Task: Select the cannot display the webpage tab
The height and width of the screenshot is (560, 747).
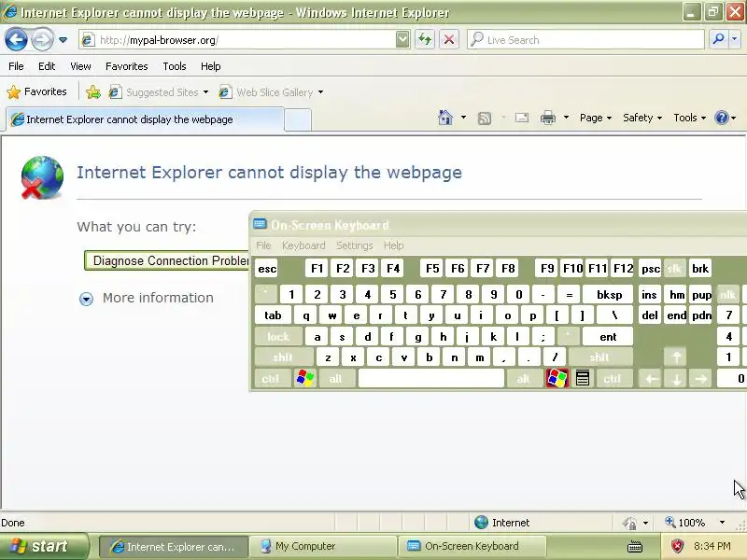Action: pos(146,119)
